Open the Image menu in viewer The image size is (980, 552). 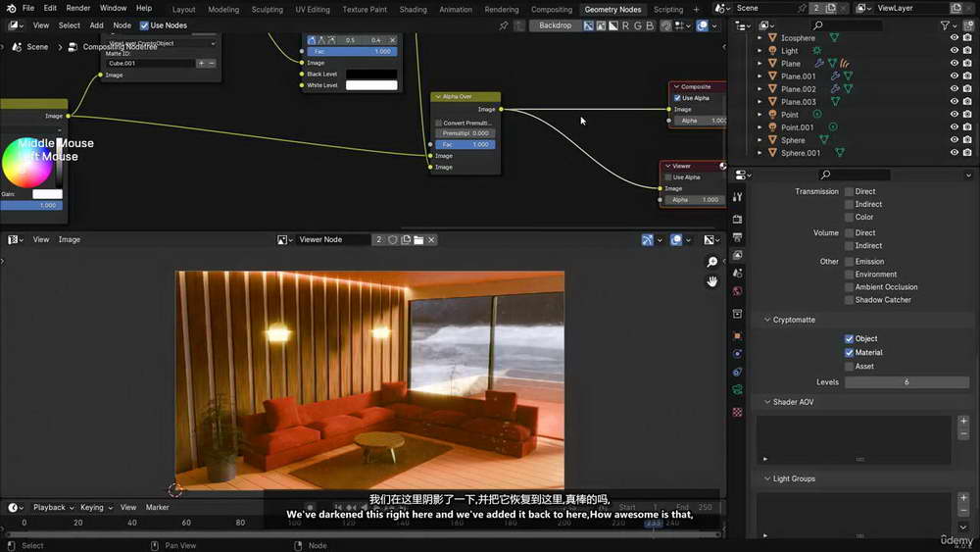coord(69,239)
